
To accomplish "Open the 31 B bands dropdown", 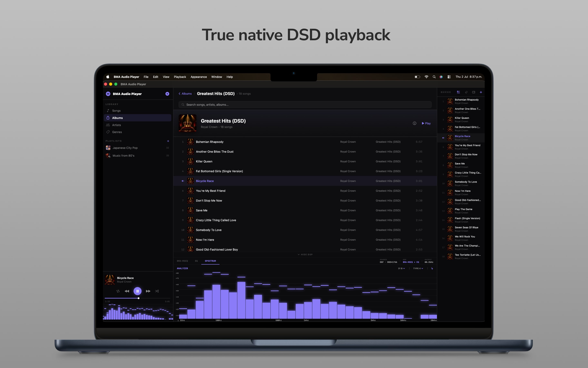I will pos(401,268).
